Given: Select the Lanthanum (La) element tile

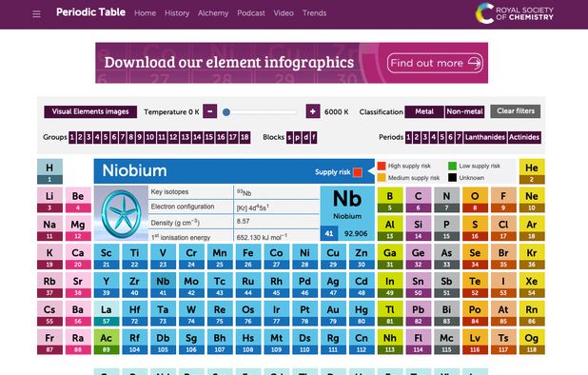Looking at the screenshot, I should (107, 313).
